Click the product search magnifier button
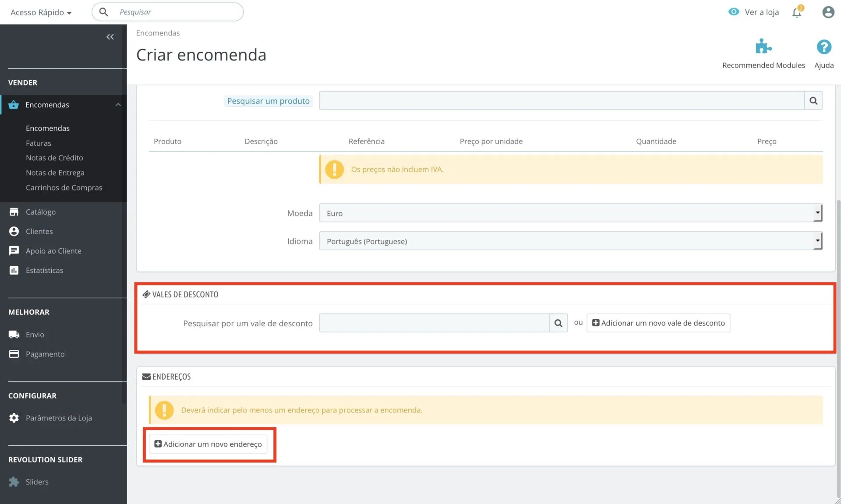Screen dimensions: 841x504 click(813, 101)
